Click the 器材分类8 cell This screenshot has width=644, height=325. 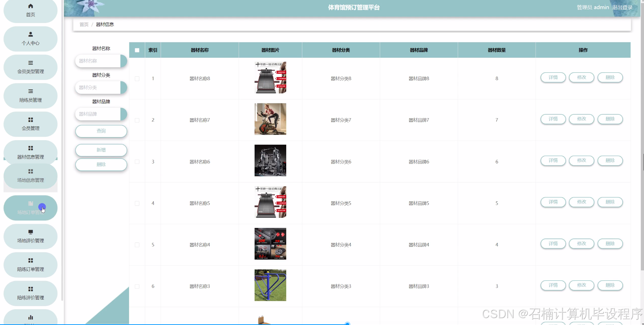341,79
